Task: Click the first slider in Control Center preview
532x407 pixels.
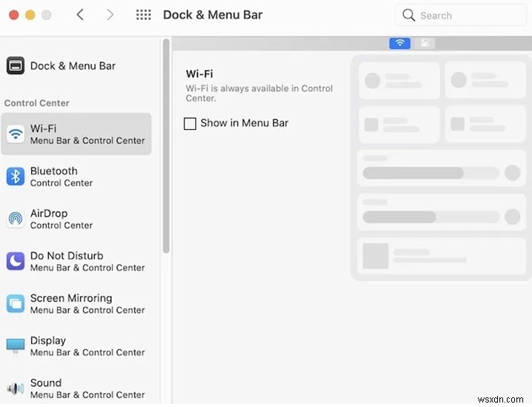Action: [x=431, y=173]
